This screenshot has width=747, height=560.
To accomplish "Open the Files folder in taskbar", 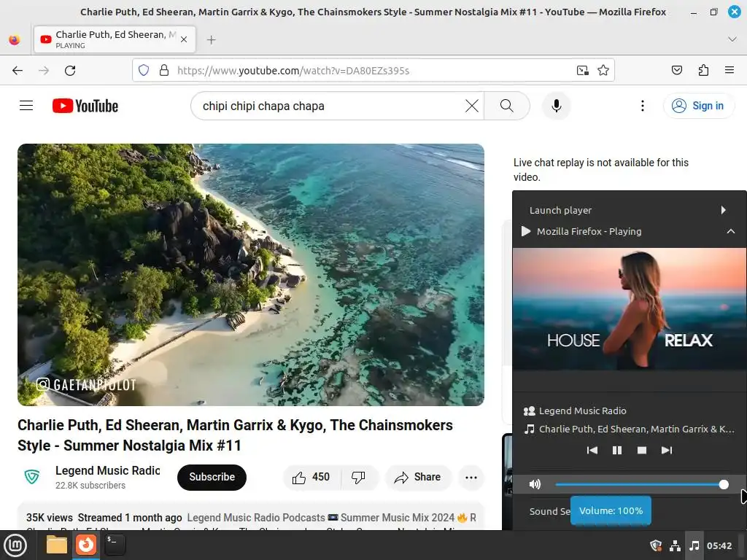I will point(57,545).
